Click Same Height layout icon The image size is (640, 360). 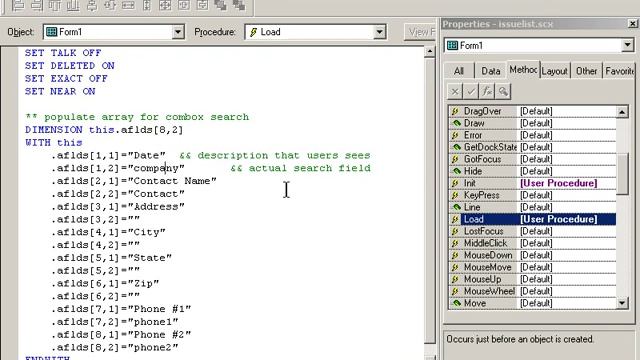(x=147, y=5)
